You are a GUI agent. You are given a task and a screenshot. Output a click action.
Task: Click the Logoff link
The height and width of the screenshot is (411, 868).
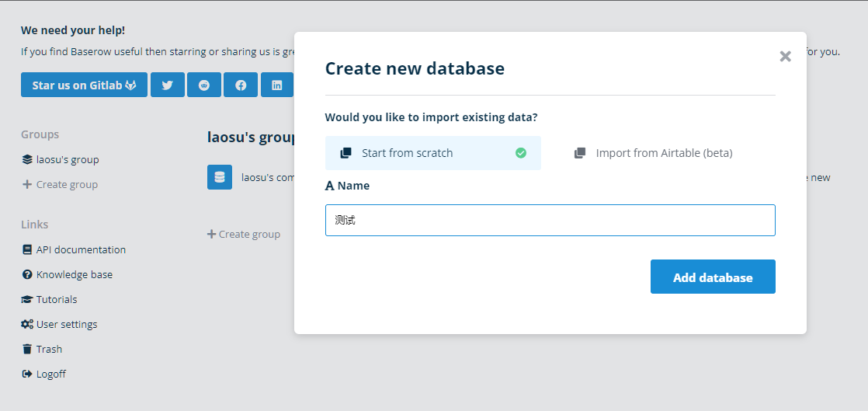50,374
